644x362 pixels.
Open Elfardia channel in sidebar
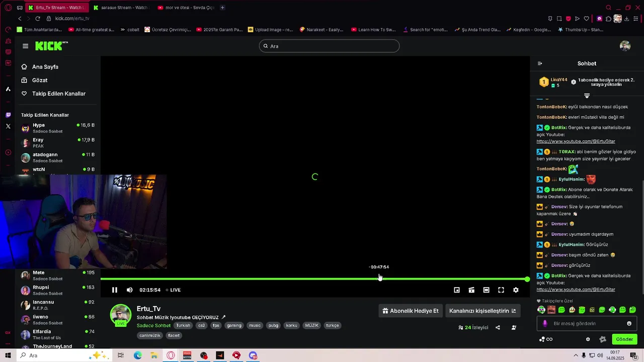pos(57,334)
